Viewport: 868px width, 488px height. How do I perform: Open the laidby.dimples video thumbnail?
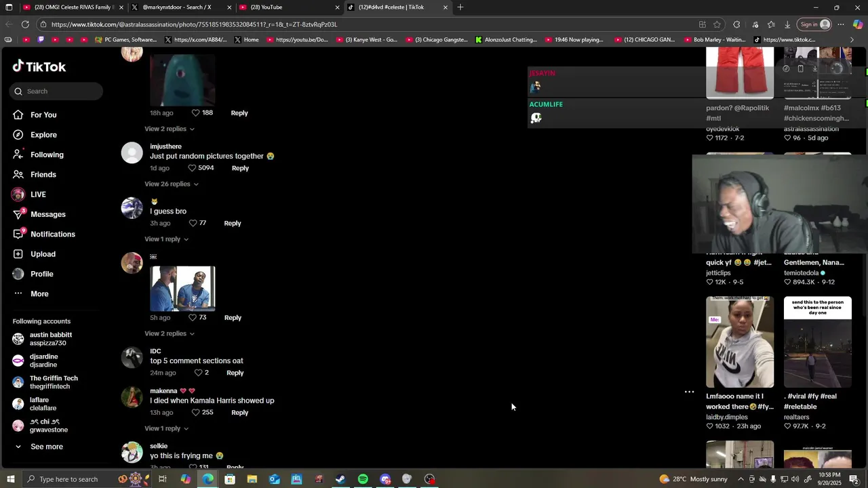[740, 342]
